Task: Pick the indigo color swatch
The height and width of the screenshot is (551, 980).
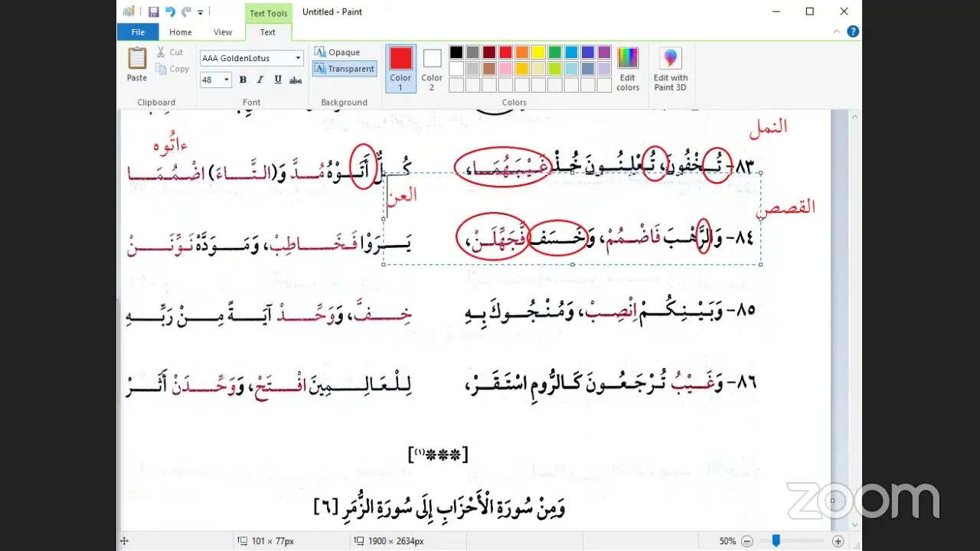Action: (588, 53)
